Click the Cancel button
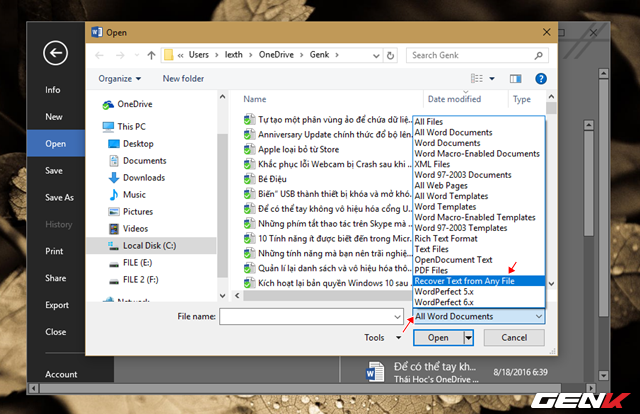The height and width of the screenshot is (414, 640). pos(514,338)
